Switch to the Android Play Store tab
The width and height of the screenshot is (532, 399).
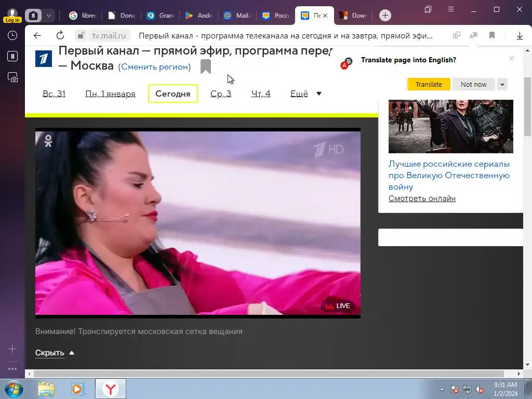199,15
